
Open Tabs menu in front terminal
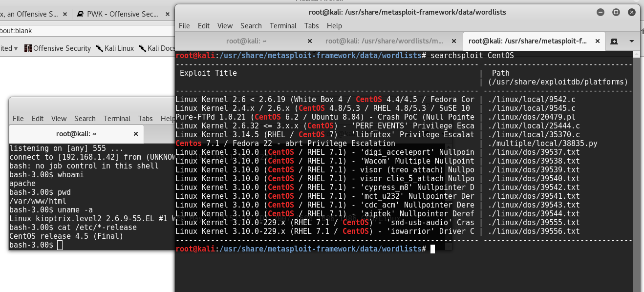[312, 26]
